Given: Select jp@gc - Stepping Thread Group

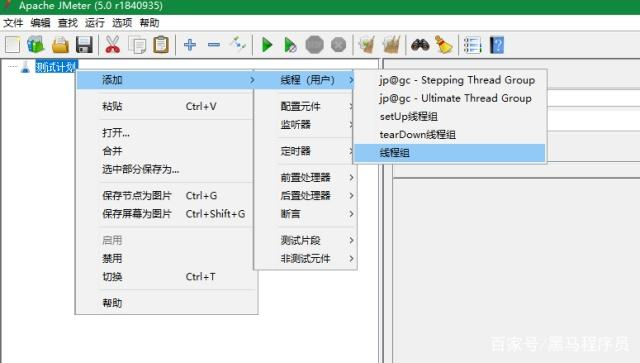Looking at the screenshot, I should [x=450, y=80].
